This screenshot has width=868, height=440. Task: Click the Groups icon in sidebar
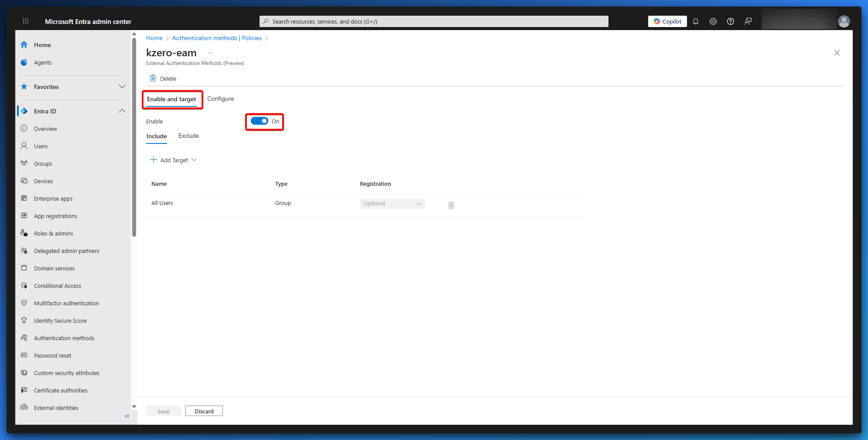pos(24,163)
